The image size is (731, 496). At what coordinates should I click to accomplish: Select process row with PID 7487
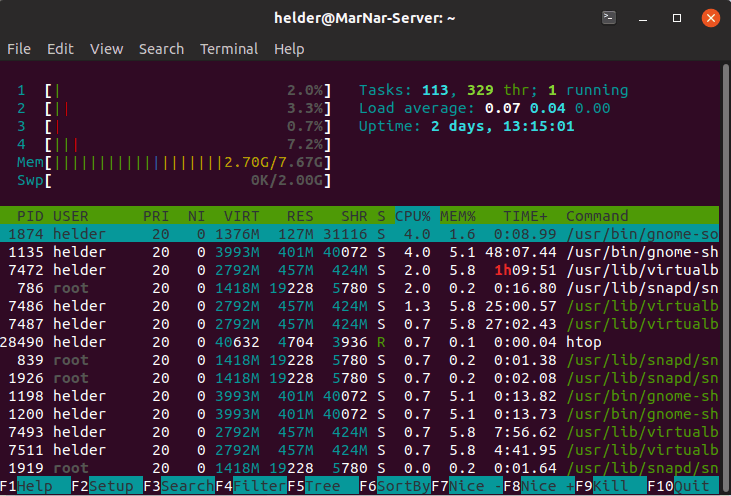pyautogui.click(x=359, y=324)
